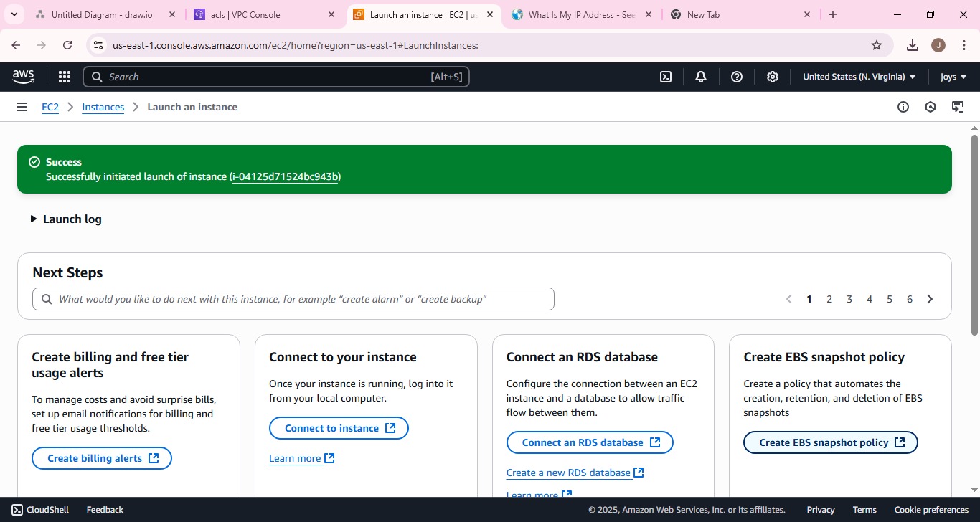The image size is (980, 522).
Task: Open the tutorials screen icon at far right
Action: (958, 107)
